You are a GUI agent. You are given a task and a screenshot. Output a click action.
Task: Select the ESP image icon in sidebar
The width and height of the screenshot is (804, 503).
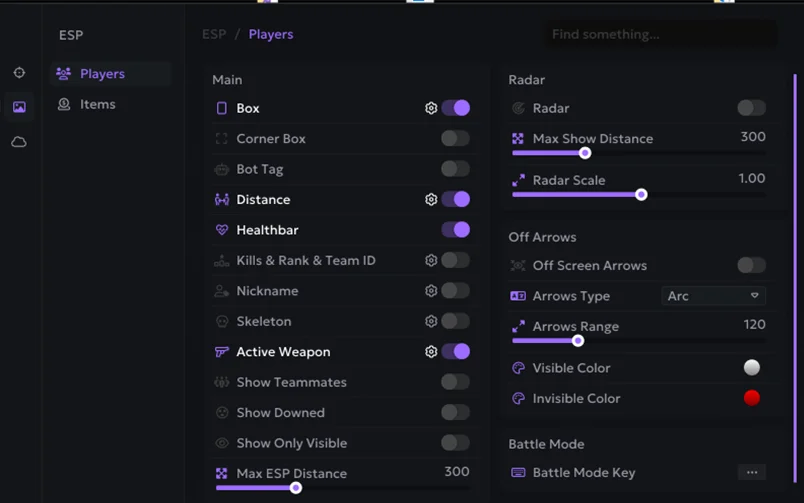19,107
